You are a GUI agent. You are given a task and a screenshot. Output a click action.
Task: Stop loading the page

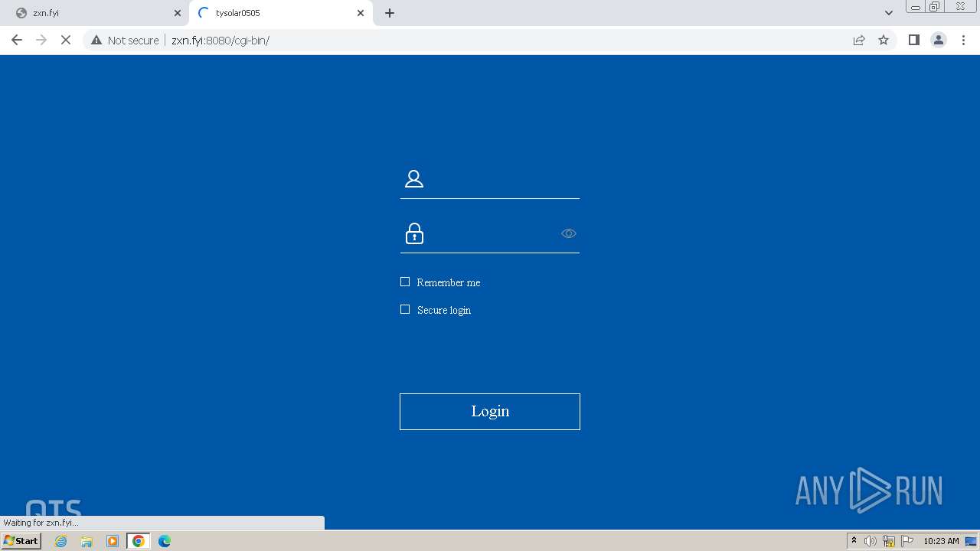coord(66,40)
